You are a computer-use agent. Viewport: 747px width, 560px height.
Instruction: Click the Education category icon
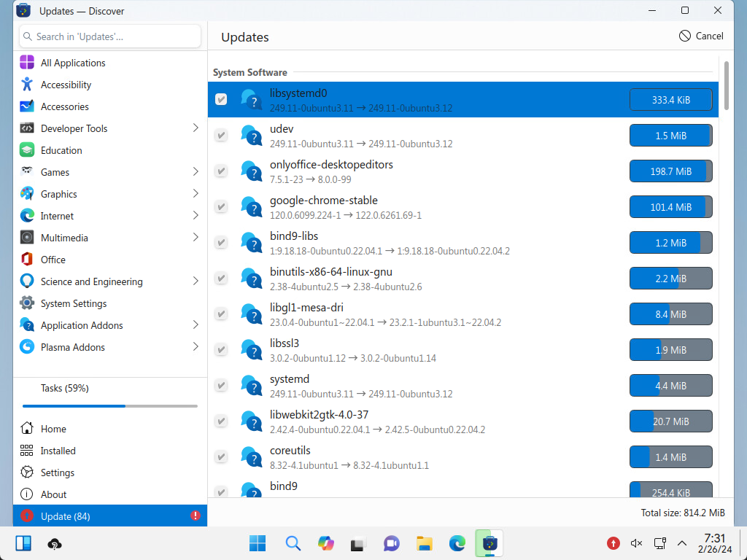27,150
